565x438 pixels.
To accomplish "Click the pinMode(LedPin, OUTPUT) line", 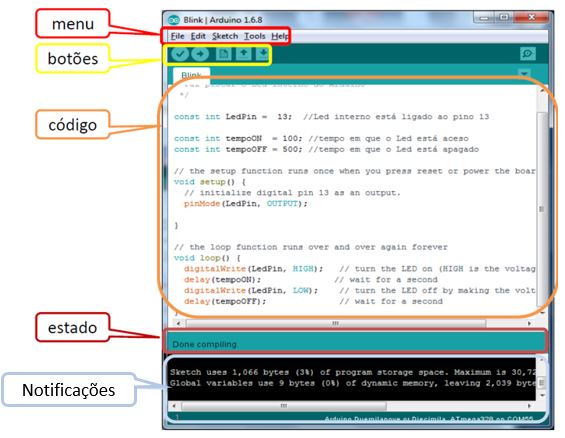I will (245, 204).
